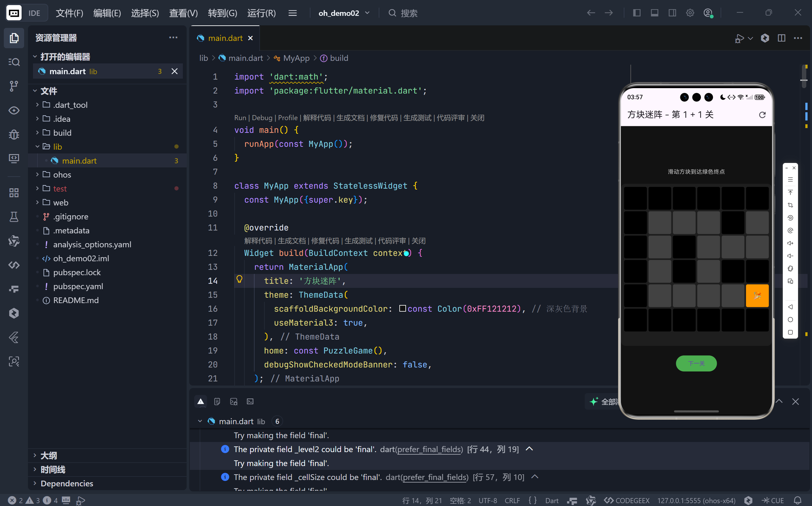Open the Source Control sidebar icon
Viewport: 812px width, 506px height.
[x=14, y=86]
